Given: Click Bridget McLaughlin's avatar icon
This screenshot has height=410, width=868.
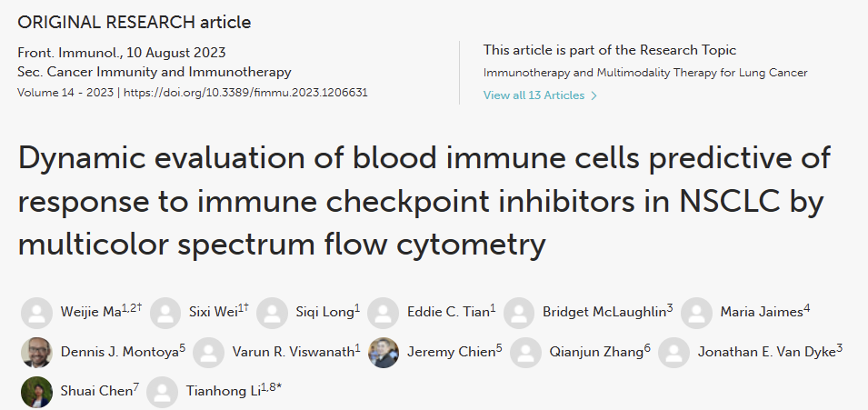Looking at the screenshot, I should tap(519, 314).
